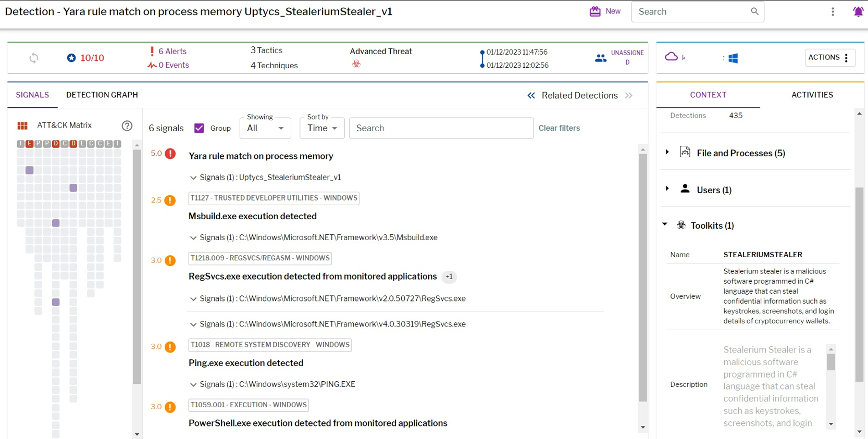Click the Toolkits biohazard icon
The image size is (868, 439).
tap(681, 225)
